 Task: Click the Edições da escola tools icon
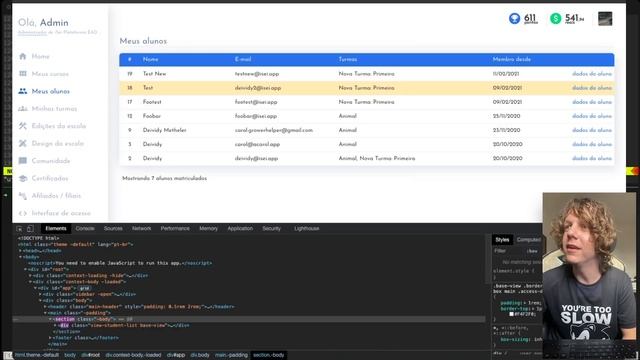tap(23, 126)
